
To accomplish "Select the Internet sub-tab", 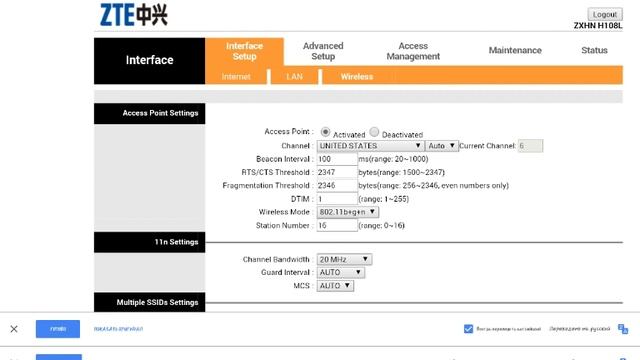I will pos(236,77).
